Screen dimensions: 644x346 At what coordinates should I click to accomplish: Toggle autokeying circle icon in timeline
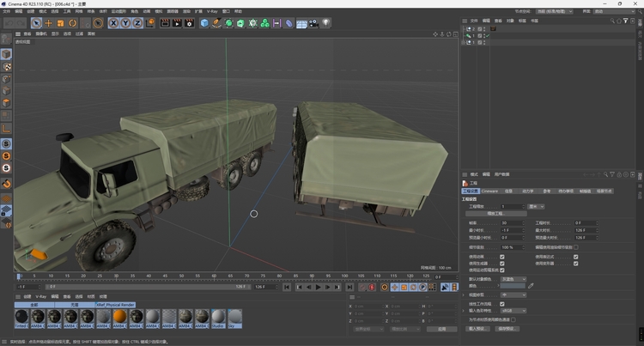click(372, 288)
